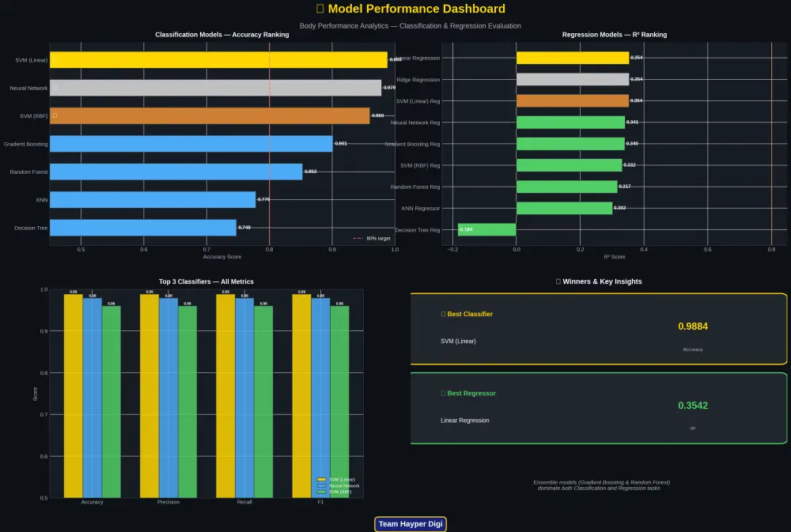Click the 0.853 Random Forest accuracy value
Screen dimensions: 791x532
(x=310, y=172)
